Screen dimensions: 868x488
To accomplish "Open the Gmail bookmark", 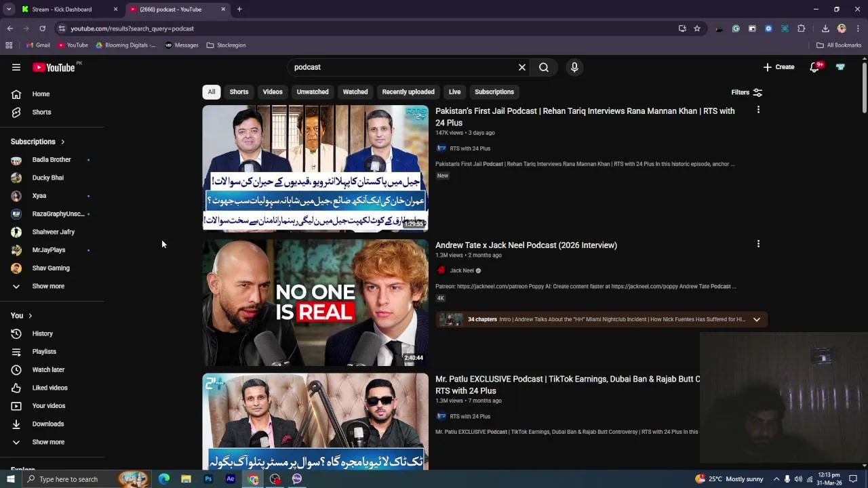I will 38,45.
